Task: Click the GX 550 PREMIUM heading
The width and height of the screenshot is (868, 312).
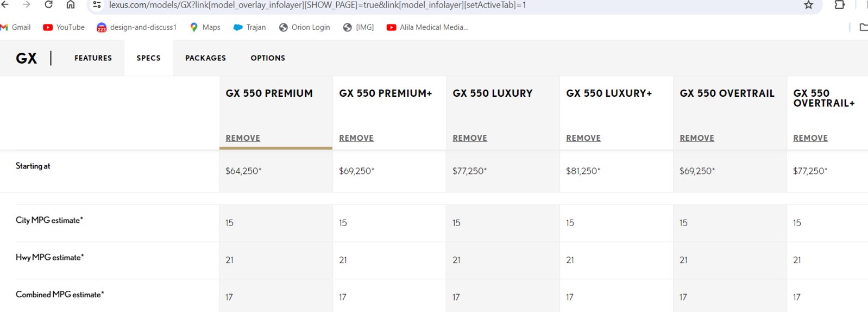Action: [x=269, y=93]
